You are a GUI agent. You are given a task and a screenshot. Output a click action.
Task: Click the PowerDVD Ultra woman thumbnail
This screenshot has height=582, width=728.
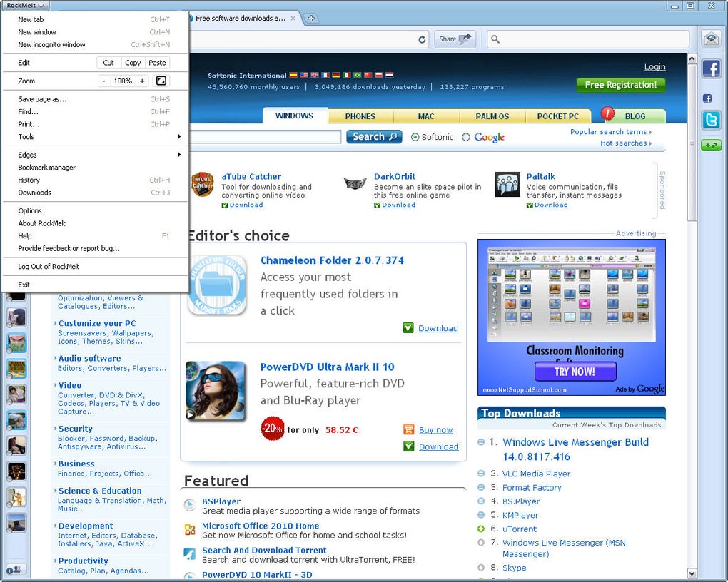216,391
